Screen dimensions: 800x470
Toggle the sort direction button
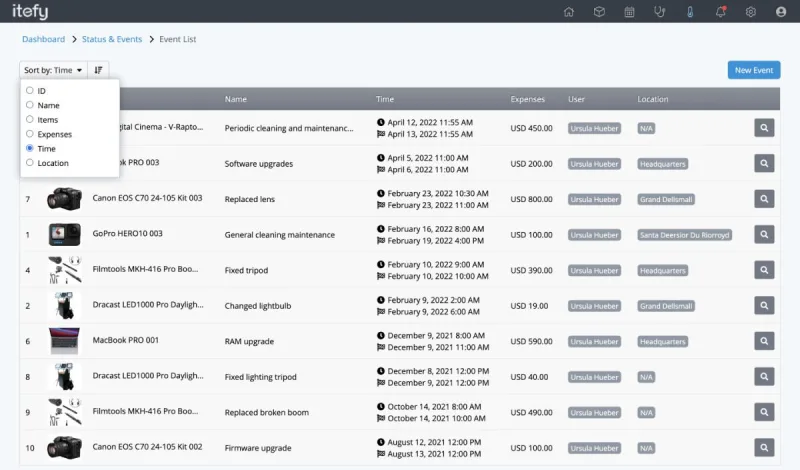click(98, 70)
